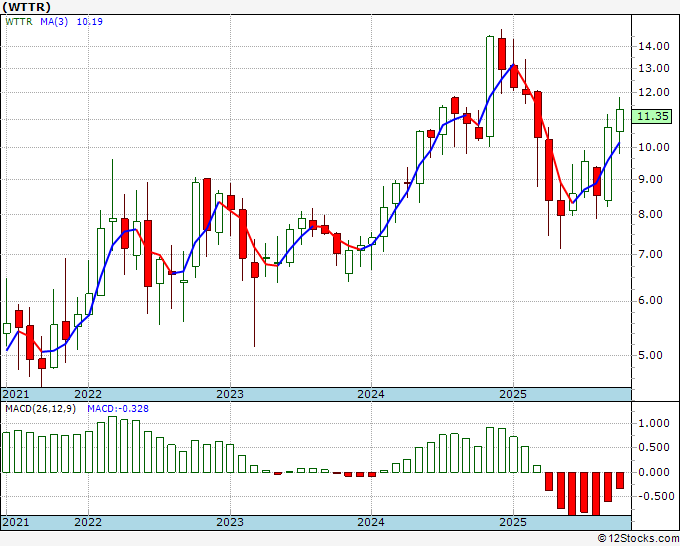The image size is (680, 546).
Task: Click 2024 on the price chart timeline
Action: point(371,394)
